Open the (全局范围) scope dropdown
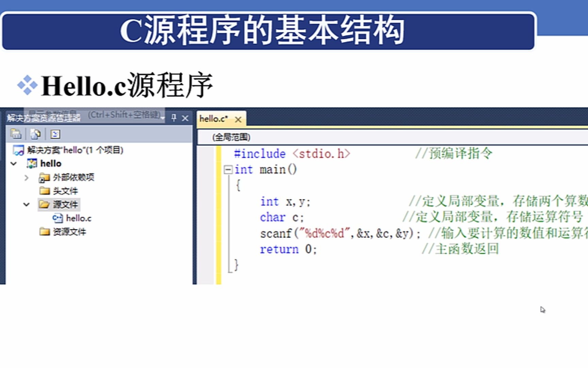588x368 pixels. click(393, 137)
